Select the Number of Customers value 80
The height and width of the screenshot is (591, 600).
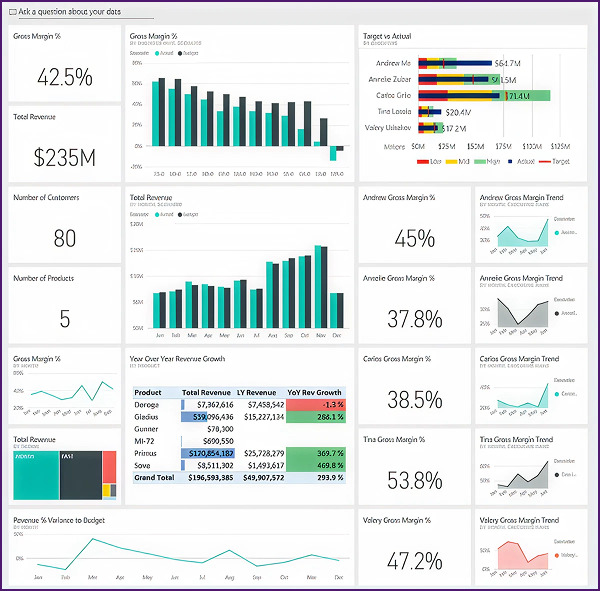click(65, 238)
